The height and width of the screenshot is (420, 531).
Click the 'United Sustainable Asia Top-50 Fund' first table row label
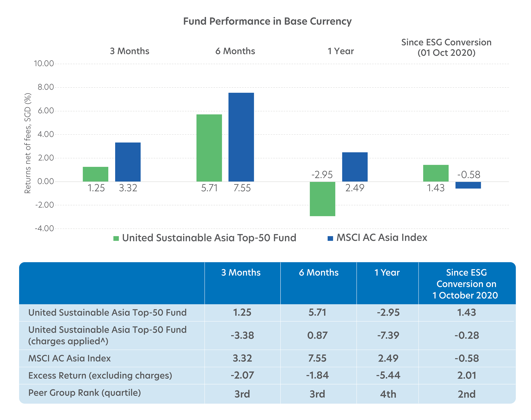pos(108,313)
